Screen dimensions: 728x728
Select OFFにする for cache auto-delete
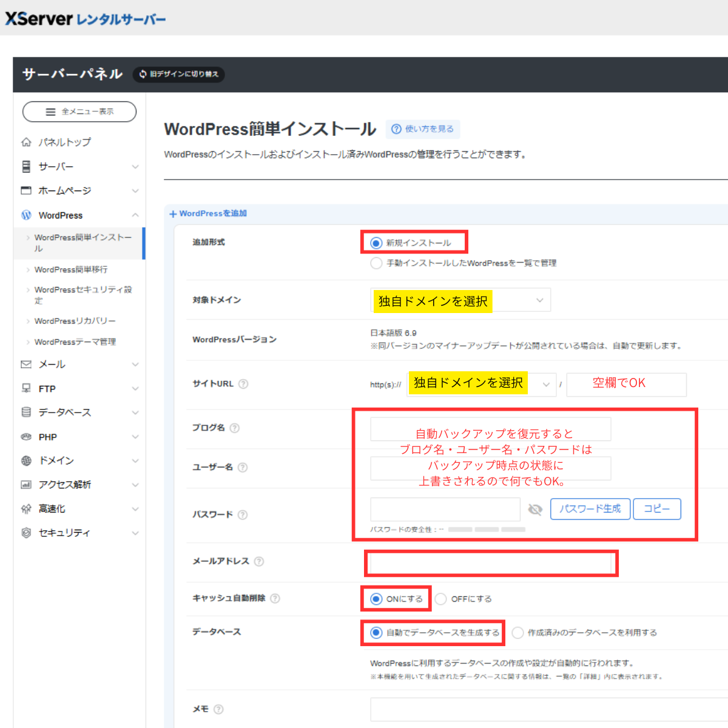coord(441,599)
